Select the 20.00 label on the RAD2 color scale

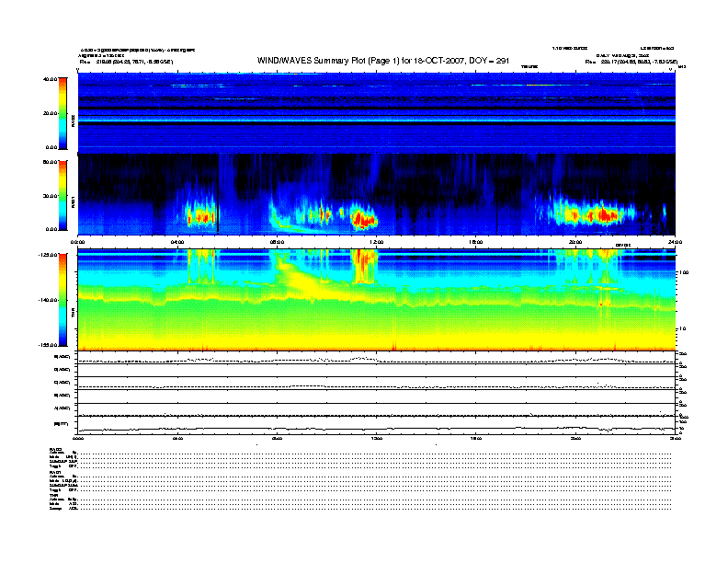(x=51, y=113)
